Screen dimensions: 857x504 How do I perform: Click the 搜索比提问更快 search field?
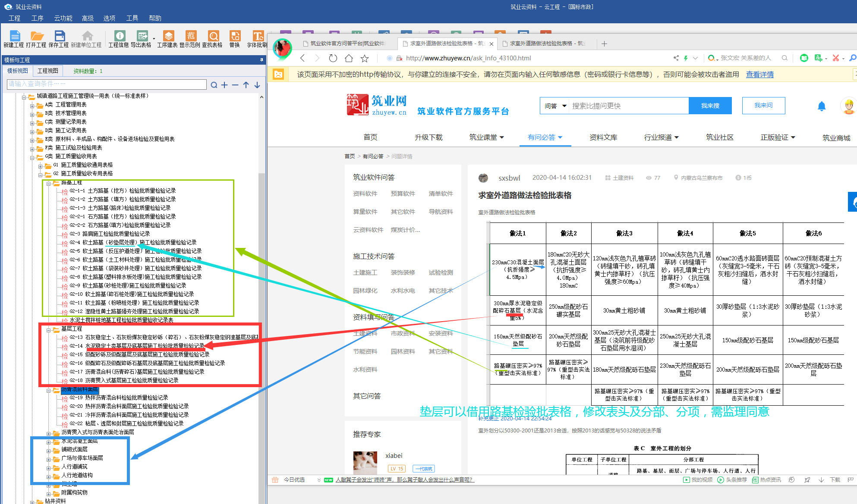pos(629,106)
